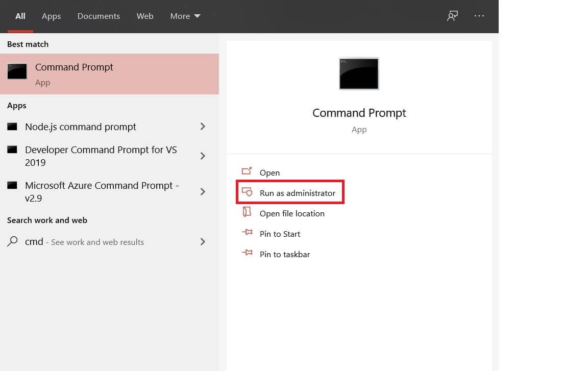Click the Open file location icon

click(x=247, y=212)
